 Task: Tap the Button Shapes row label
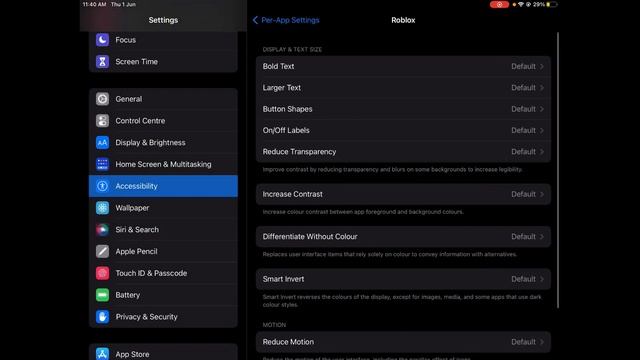tap(287, 109)
